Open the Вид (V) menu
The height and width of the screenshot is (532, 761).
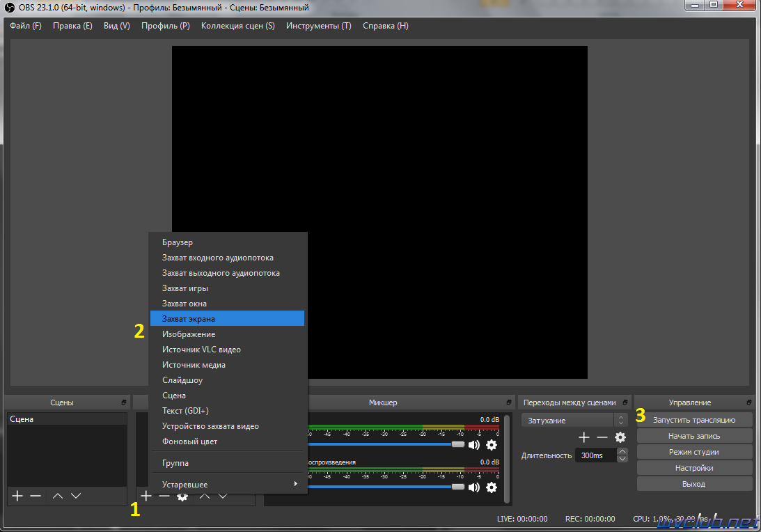point(117,26)
